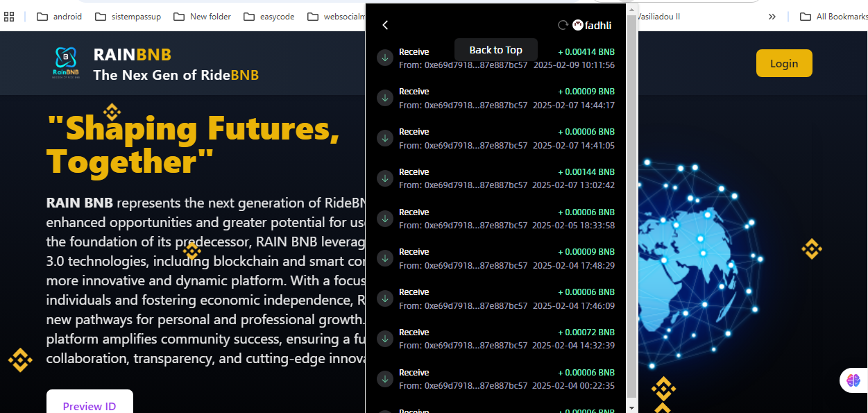
Task: Click the Preview ID button
Action: click(x=90, y=405)
